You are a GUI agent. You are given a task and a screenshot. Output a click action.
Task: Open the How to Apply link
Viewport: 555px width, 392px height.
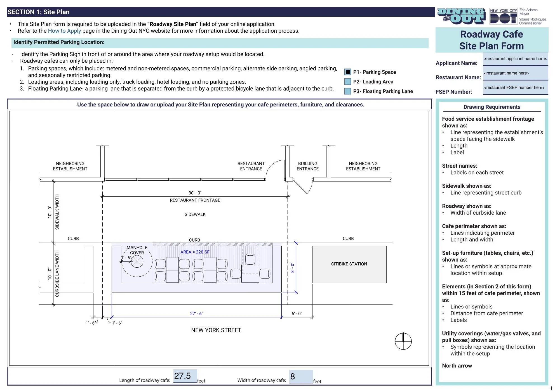click(64, 31)
